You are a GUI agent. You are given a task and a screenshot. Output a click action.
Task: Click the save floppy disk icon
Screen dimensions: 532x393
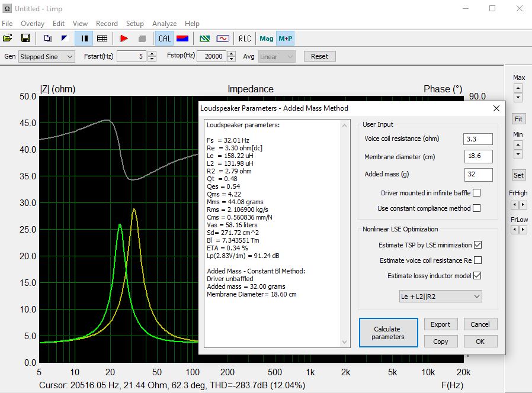tap(25, 38)
